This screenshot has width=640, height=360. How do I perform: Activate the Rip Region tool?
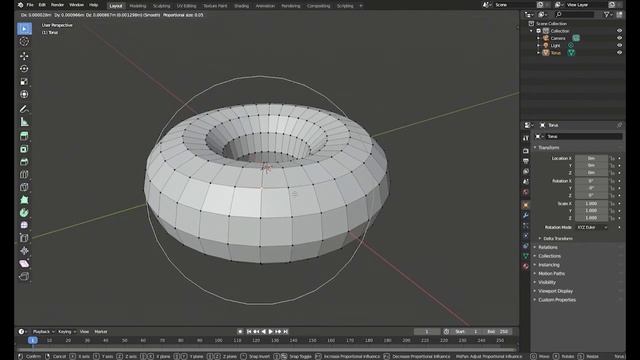24,276
